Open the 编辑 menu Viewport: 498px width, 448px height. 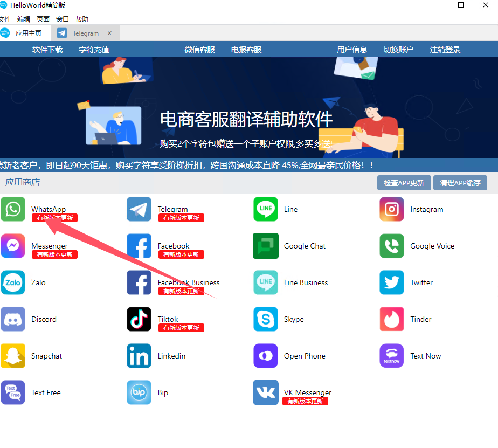click(x=24, y=19)
